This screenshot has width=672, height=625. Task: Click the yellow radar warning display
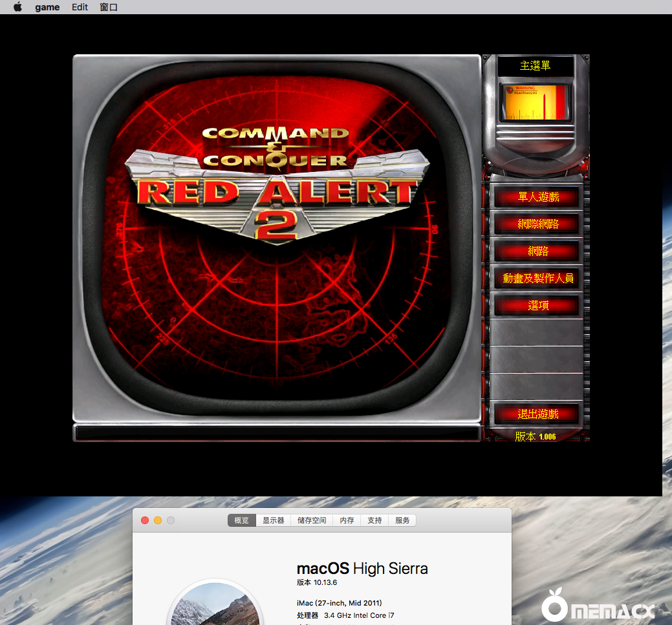click(536, 102)
